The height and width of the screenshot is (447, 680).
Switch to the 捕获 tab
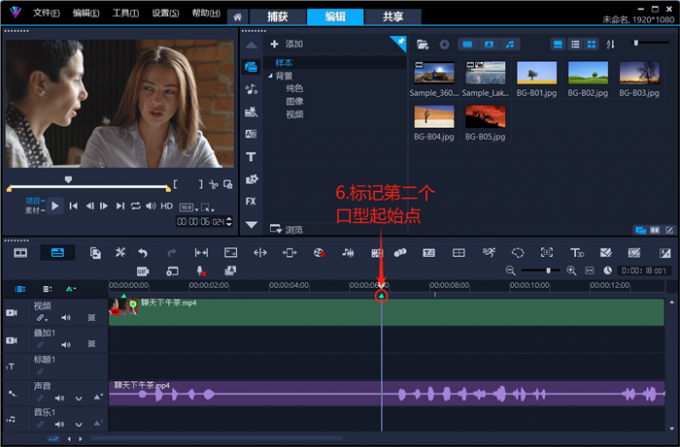[x=278, y=17]
